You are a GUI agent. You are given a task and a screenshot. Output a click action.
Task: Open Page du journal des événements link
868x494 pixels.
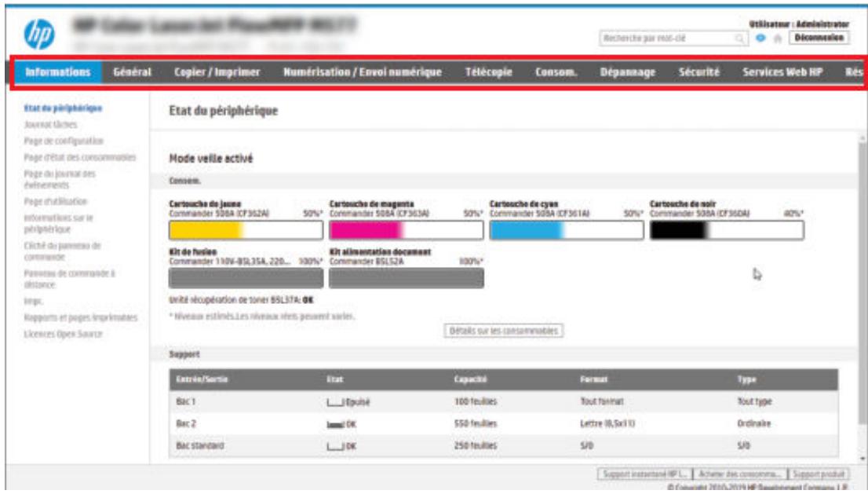click(x=60, y=179)
